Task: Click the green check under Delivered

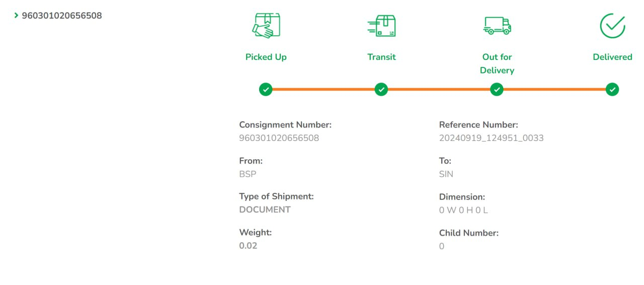Action: click(x=612, y=90)
